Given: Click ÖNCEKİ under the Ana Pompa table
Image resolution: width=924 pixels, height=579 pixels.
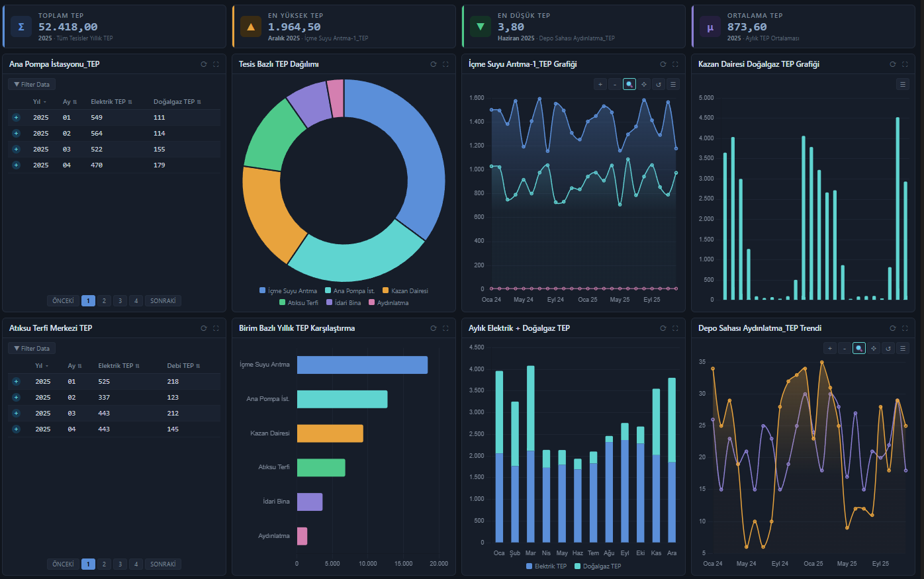Looking at the screenshot, I should pos(63,301).
